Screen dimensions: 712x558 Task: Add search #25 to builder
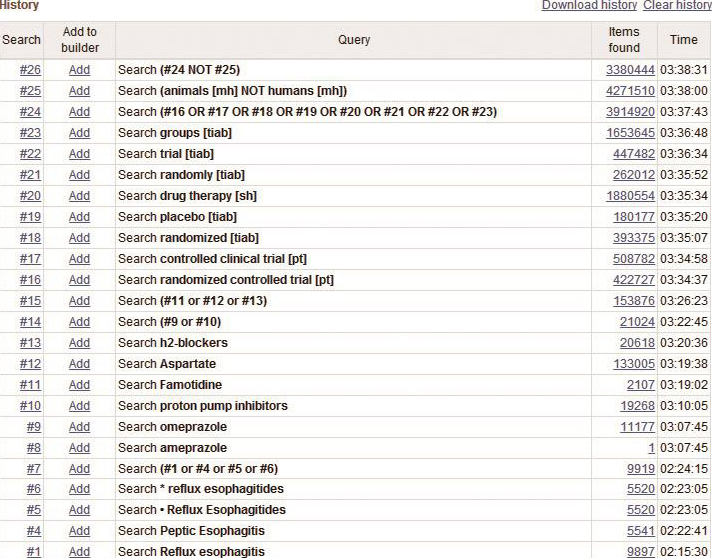tap(79, 91)
